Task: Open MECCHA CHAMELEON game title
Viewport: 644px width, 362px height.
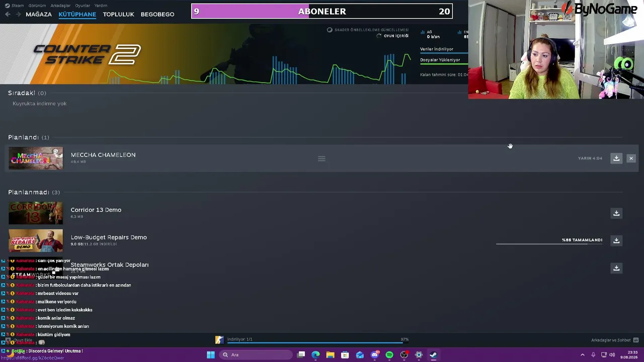Action: (x=103, y=155)
